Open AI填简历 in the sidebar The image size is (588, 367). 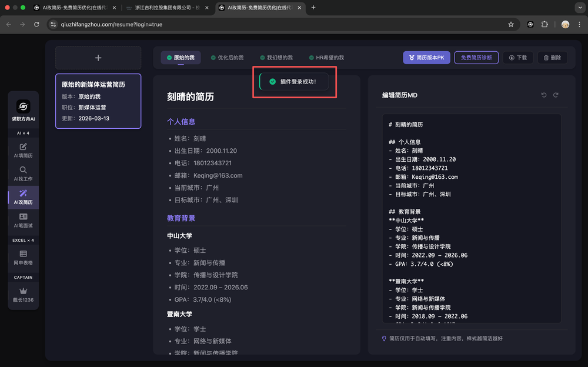pos(24,150)
